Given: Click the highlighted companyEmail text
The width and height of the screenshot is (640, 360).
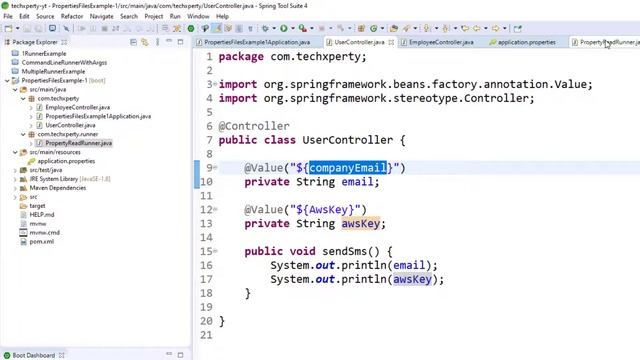Looking at the screenshot, I should coord(348,168).
